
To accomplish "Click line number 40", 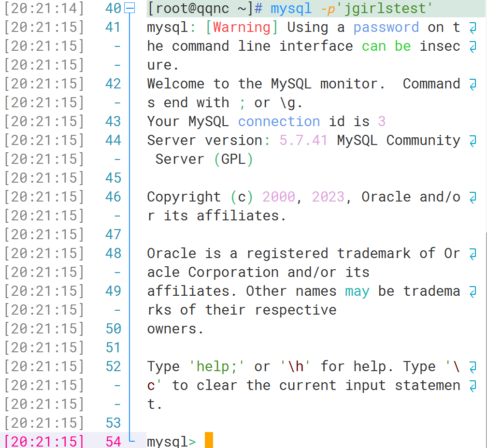I will point(113,8).
